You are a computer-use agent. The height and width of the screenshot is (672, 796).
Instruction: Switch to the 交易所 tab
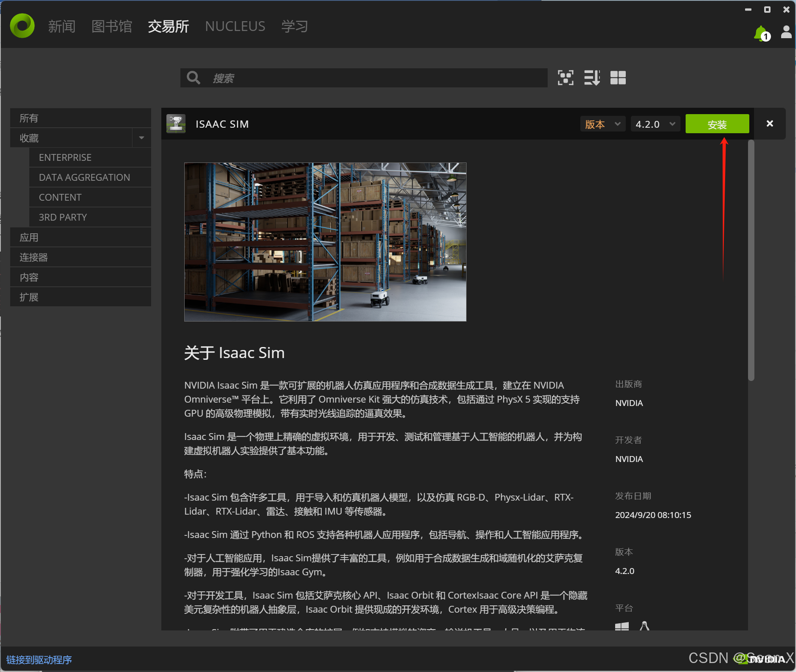(x=169, y=26)
